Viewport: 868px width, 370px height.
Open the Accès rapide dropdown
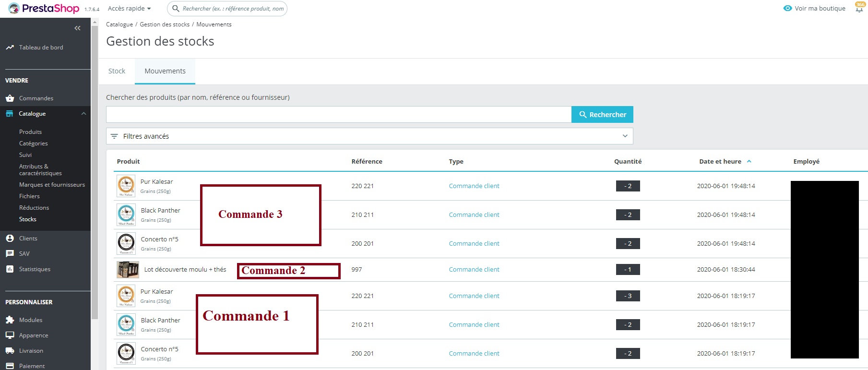click(x=130, y=9)
